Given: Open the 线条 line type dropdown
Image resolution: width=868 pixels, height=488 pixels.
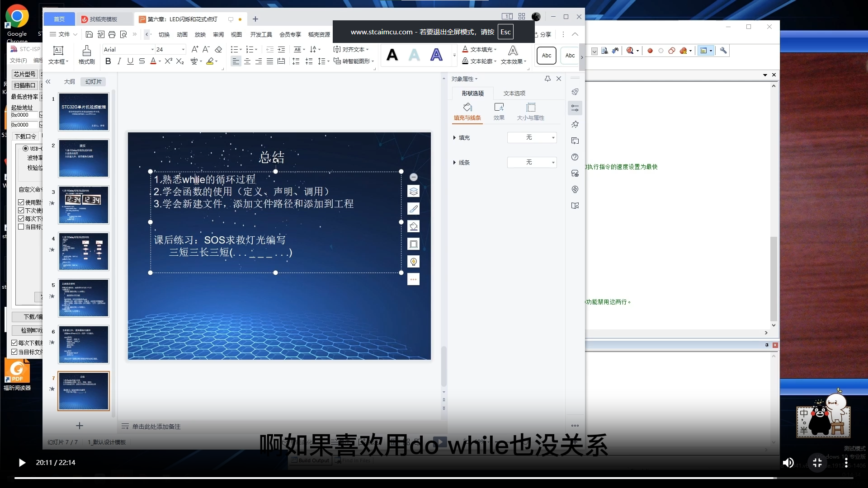Looking at the screenshot, I should click(532, 162).
